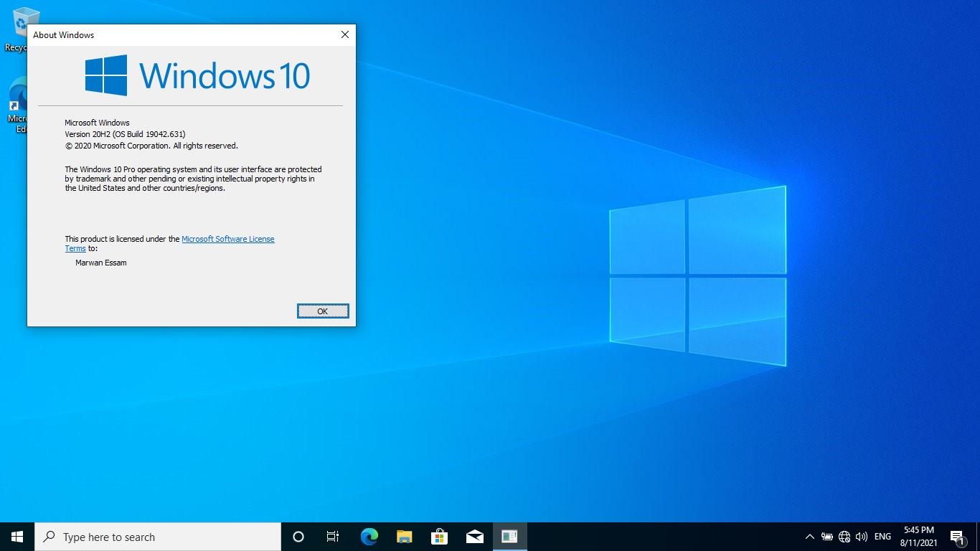Screen dimensions: 980x551
Task: Open Task View
Action: tap(333, 537)
